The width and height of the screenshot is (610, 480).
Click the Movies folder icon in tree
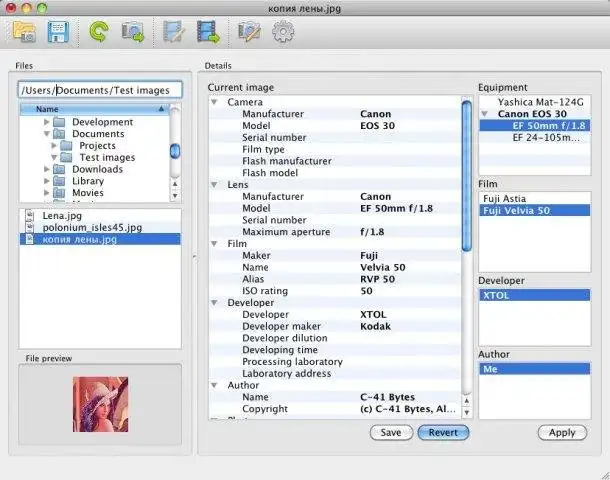point(59,193)
